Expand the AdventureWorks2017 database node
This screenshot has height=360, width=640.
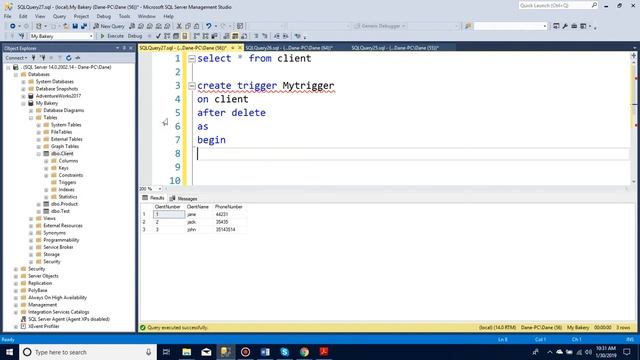coord(23,96)
